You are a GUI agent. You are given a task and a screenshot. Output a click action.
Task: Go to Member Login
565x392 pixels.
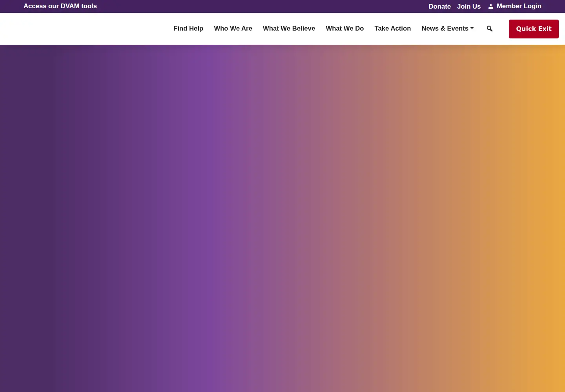tap(519, 6)
